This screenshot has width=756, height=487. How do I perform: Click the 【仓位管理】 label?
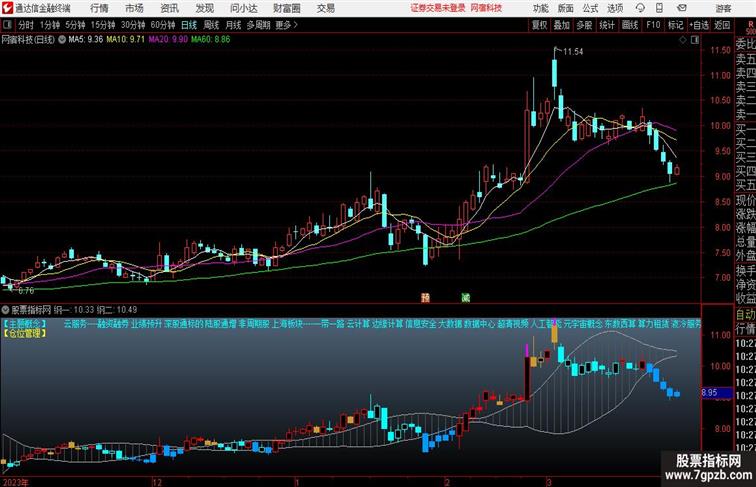(x=25, y=333)
